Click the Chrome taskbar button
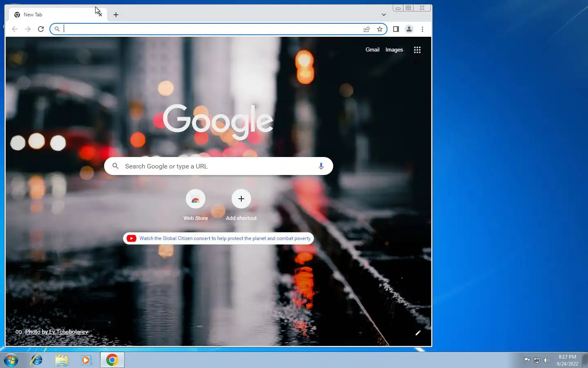This screenshot has height=368, width=588. pyautogui.click(x=112, y=360)
